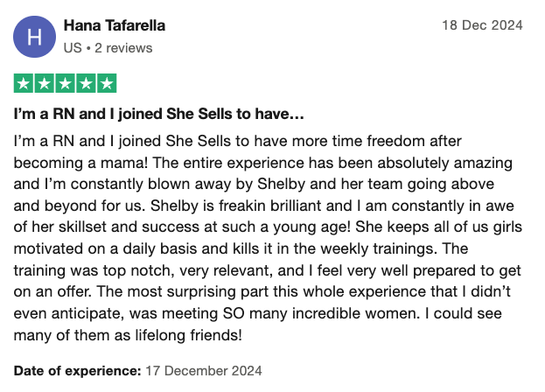This screenshot has height=392, width=545.
Task: Click the 17 December 2024 experience date
Action: coord(204,371)
